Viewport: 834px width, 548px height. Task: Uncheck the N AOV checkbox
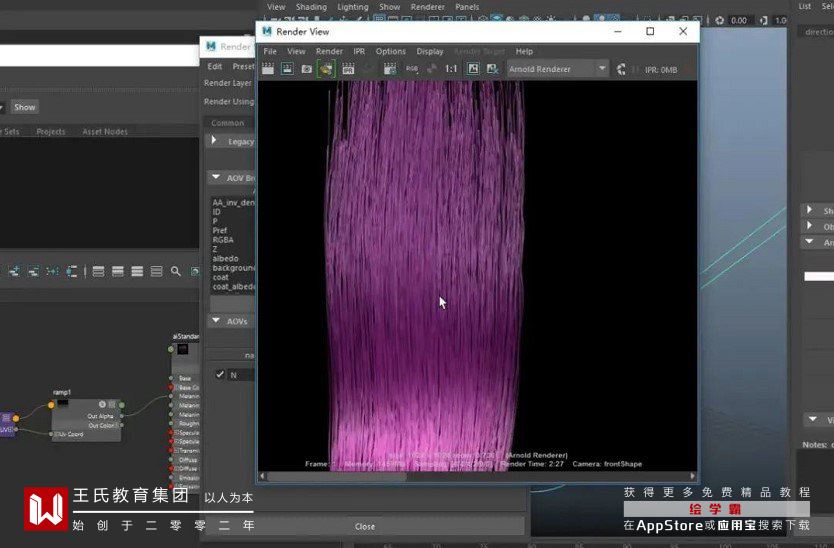click(220, 374)
